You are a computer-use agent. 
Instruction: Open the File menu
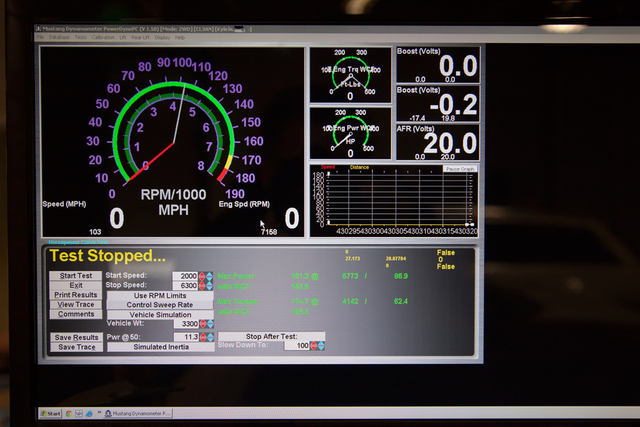(40, 37)
